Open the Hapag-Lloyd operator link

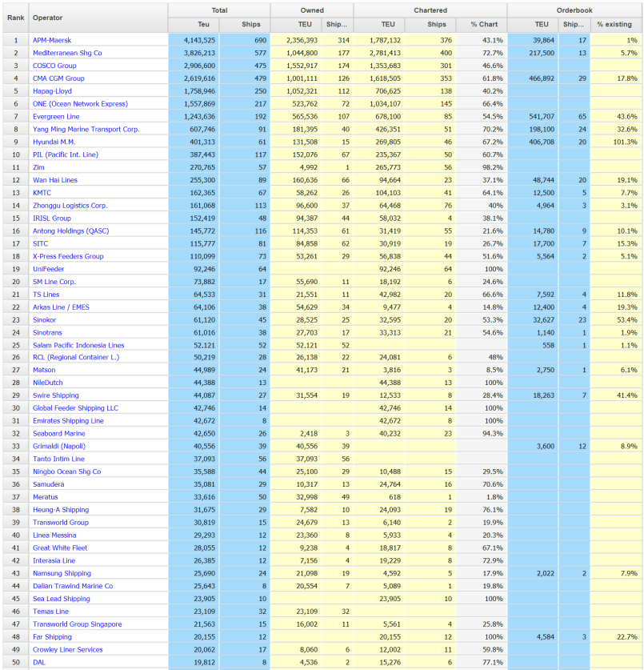pos(52,91)
